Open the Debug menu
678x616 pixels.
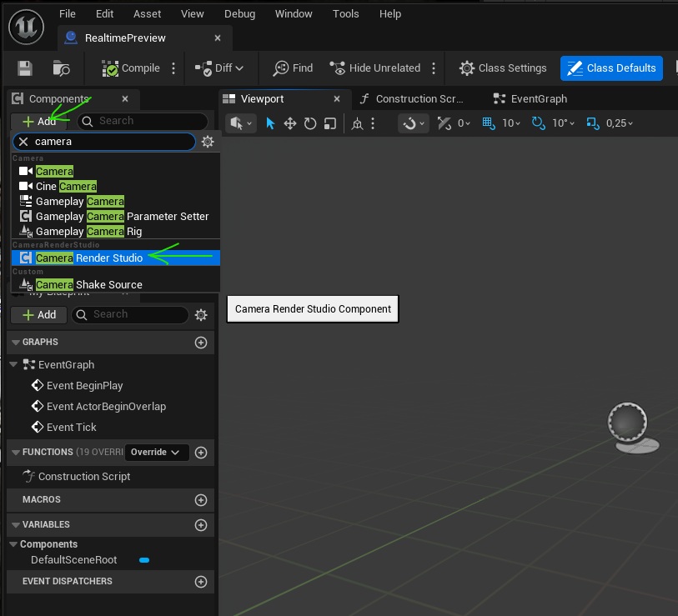pyautogui.click(x=239, y=14)
